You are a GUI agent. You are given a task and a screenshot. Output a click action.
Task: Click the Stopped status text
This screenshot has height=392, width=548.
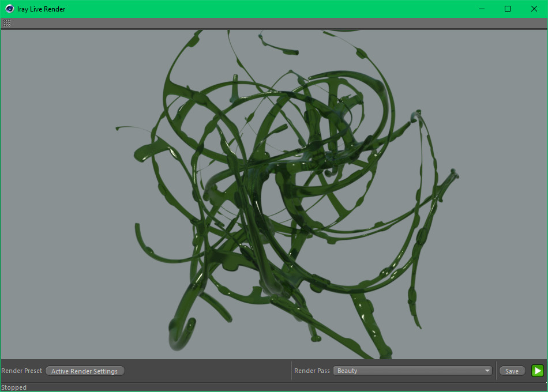[14, 387]
